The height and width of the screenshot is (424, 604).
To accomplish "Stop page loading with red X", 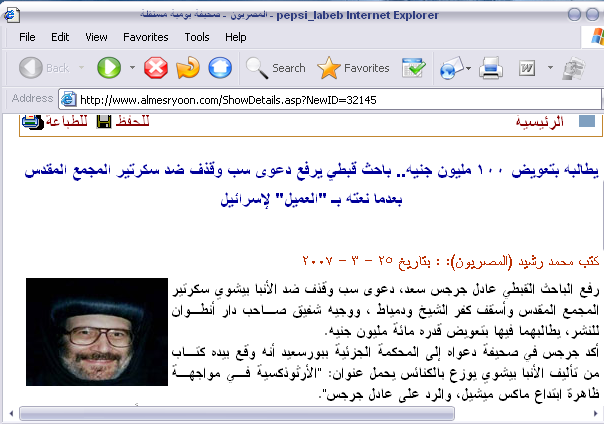I will (156, 68).
